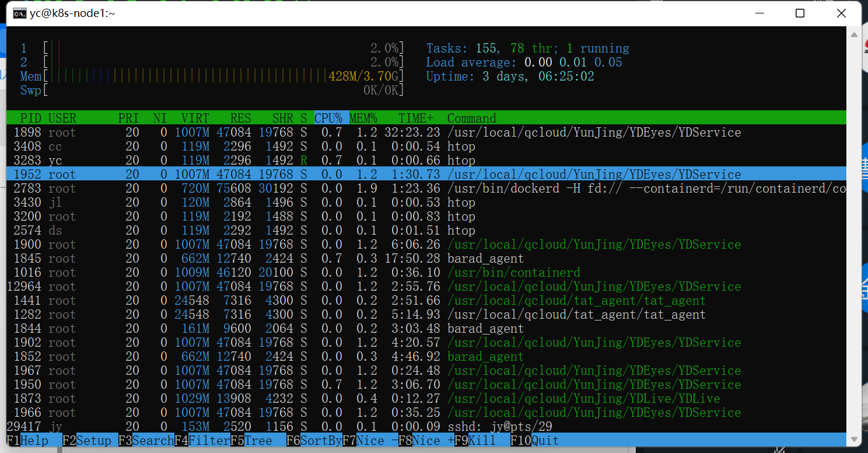Screen dimensions: 868x453
Task: Click the NI column header
Action: click(x=160, y=118)
